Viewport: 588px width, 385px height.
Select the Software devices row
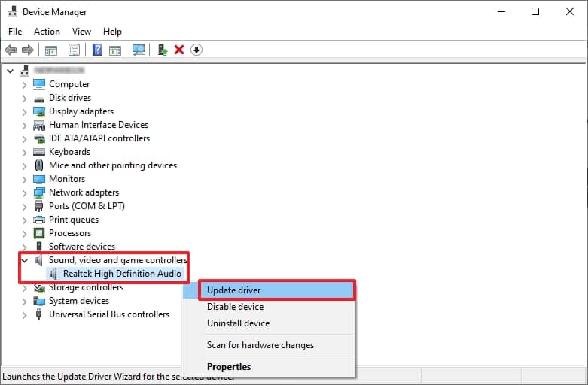pos(82,247)
